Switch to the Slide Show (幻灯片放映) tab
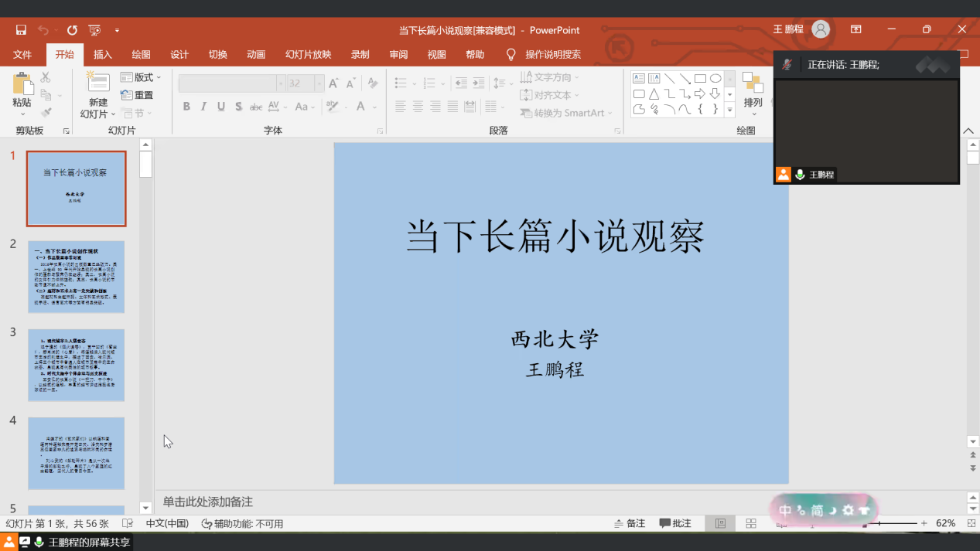This screenshot has width=980, height=551. (308, 55)
